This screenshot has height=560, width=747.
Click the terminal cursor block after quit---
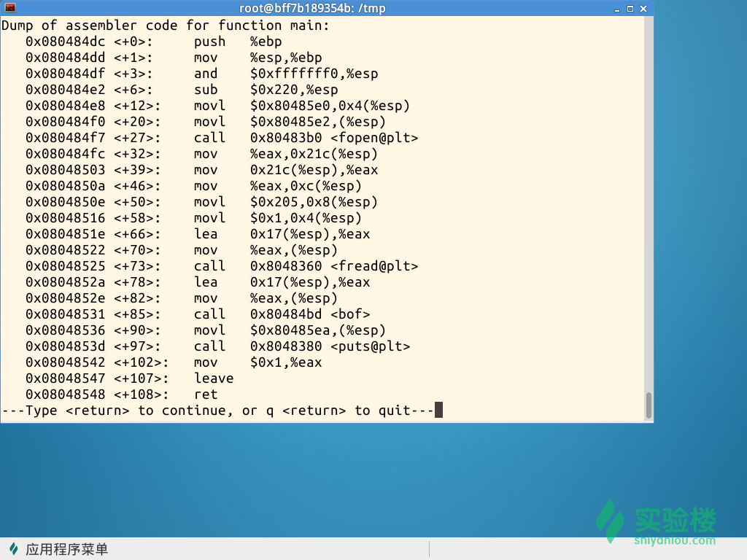[x=438, y=410]
